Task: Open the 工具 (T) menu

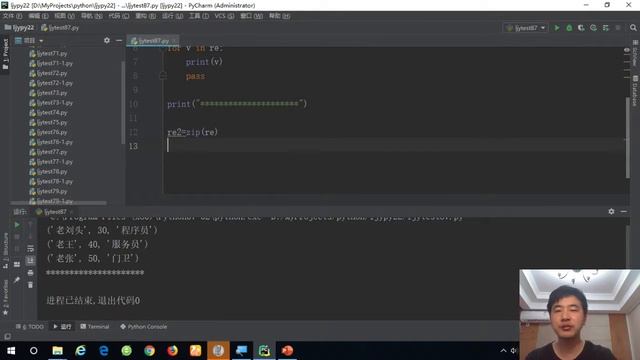Action: pos(199,16)
